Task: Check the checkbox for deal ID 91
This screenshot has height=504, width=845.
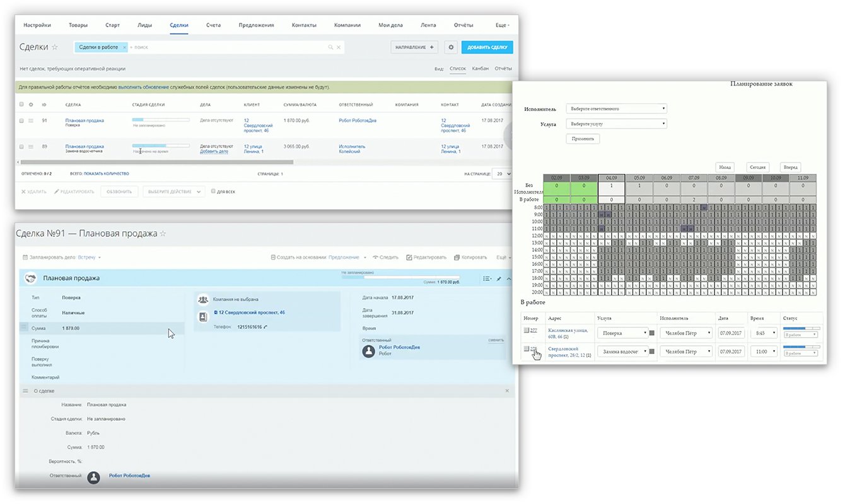Action: 22,120
